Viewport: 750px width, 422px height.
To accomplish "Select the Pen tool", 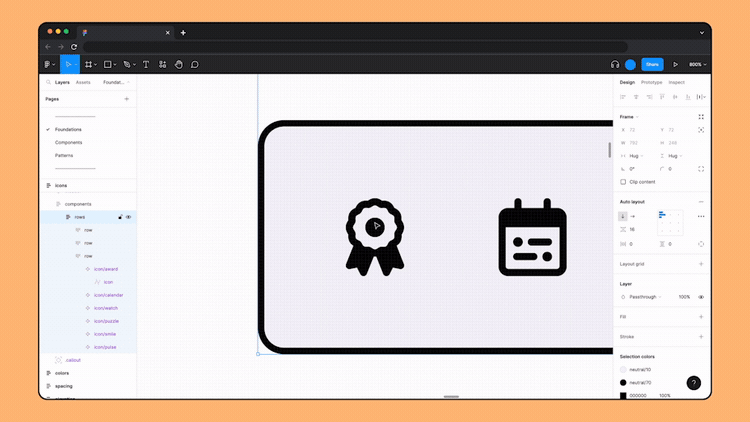I will coord(126,65).
